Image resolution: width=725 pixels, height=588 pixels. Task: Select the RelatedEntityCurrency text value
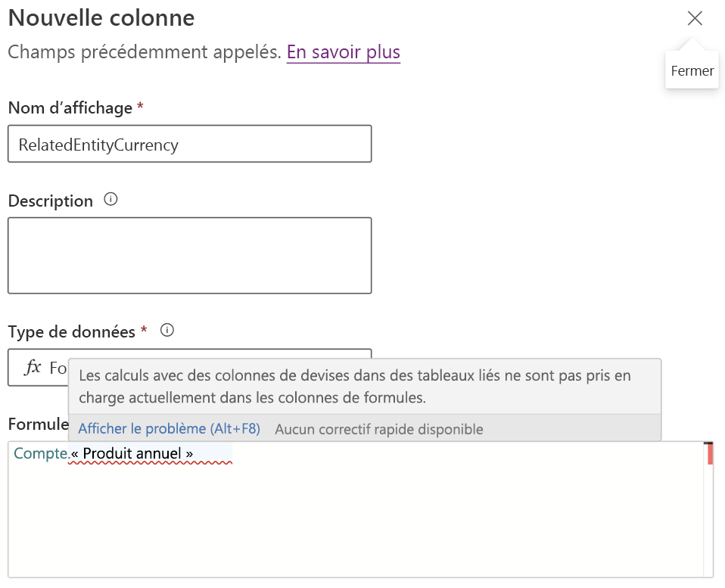click(x=98, y=143)
